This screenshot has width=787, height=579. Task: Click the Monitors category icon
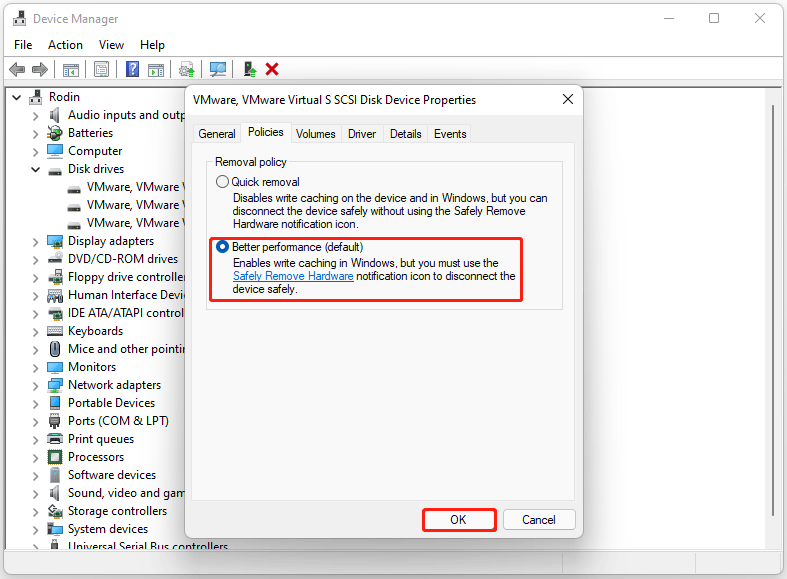point(55,367)
